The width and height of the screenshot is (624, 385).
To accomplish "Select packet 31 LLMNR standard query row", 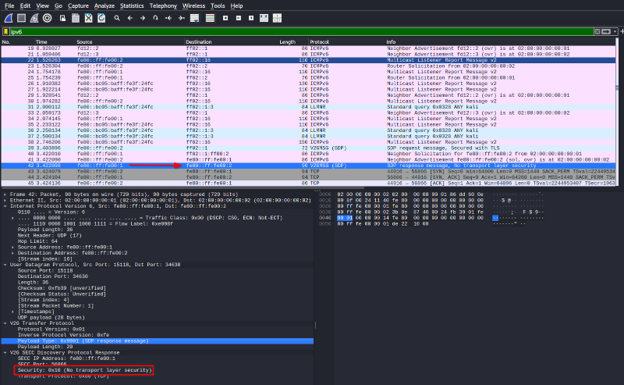I will 308,107.
